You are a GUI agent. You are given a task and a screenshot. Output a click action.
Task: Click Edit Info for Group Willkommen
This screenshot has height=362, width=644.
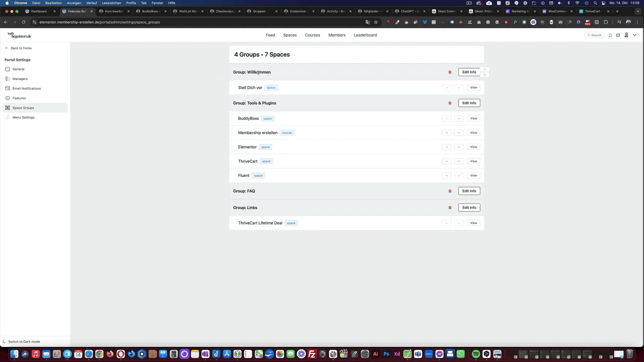click(469, 72)
